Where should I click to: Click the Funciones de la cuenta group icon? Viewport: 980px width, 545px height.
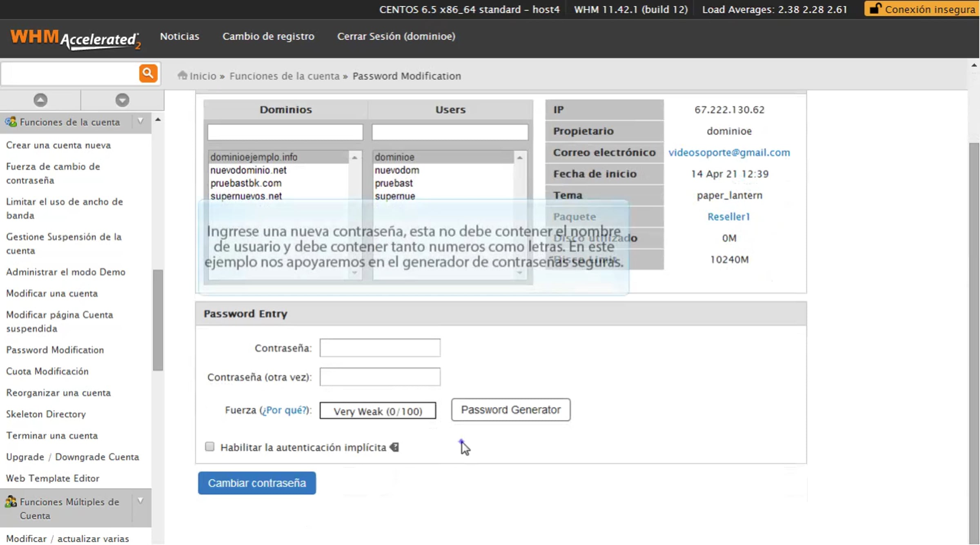[11, 122]
